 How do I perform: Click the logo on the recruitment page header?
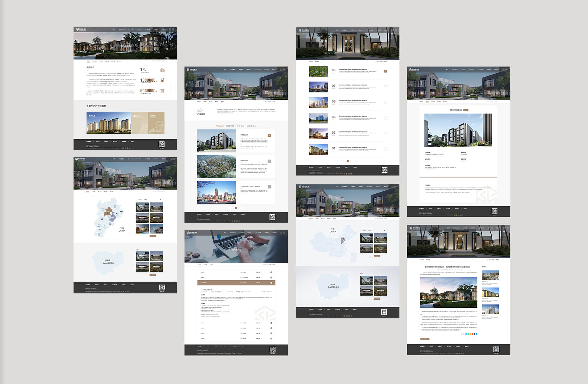[192, 233]
